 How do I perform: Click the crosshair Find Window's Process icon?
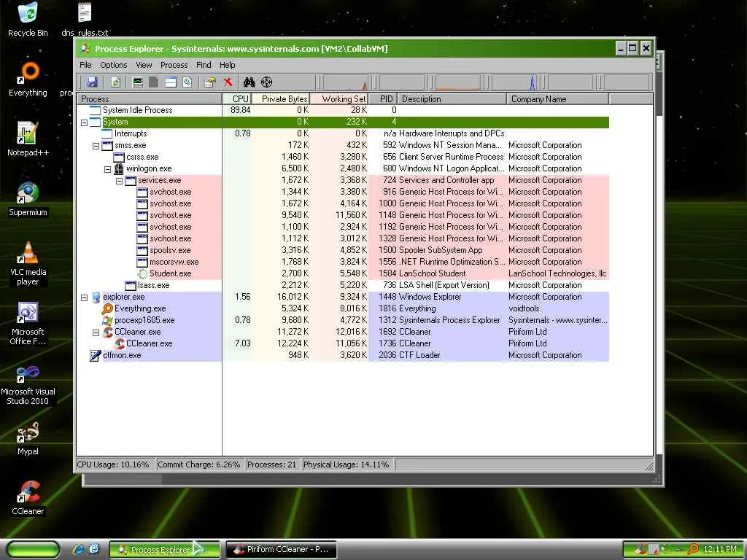267,82
